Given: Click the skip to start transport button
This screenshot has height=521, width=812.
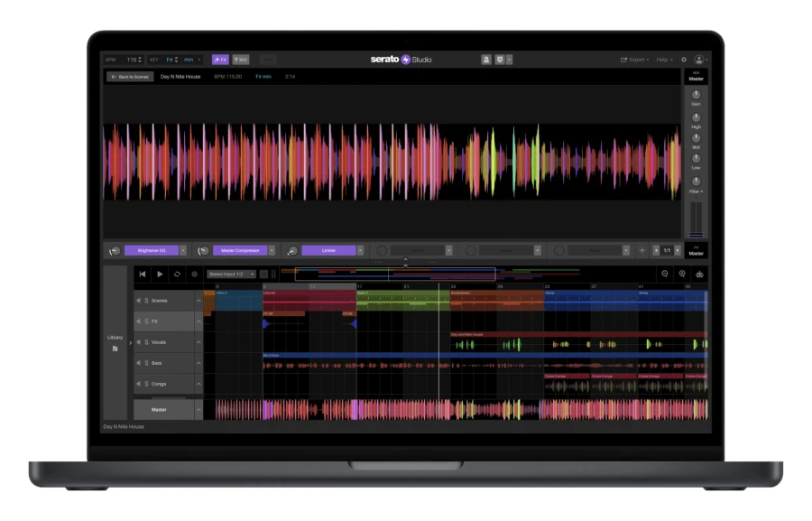Looking at the screenshot, I should (x=143, y=274).
